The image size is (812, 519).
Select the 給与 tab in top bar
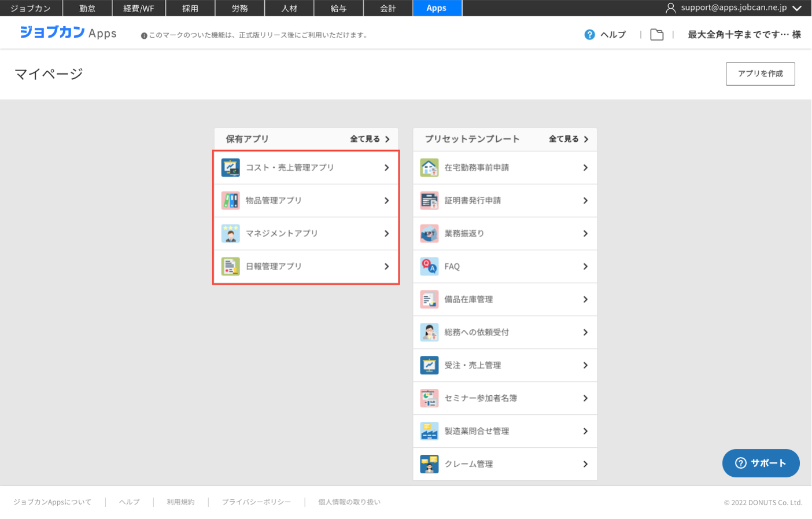point(338,8)
